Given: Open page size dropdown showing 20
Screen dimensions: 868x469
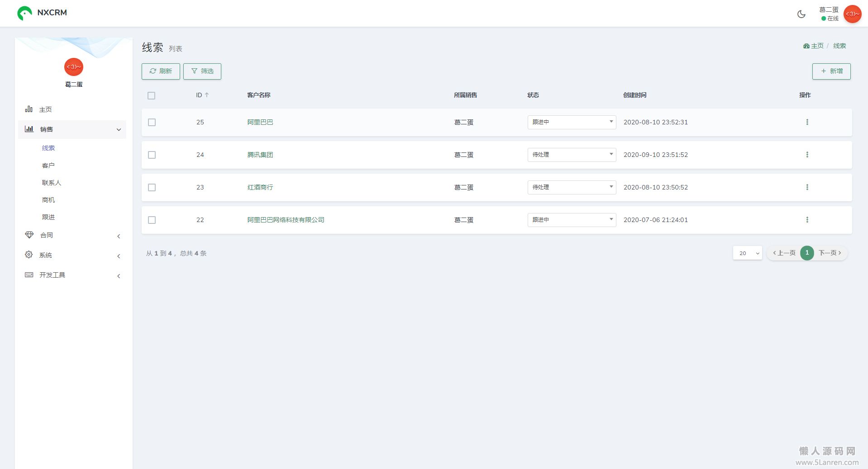Looking at the screenshot, I should tap(747, 253).
